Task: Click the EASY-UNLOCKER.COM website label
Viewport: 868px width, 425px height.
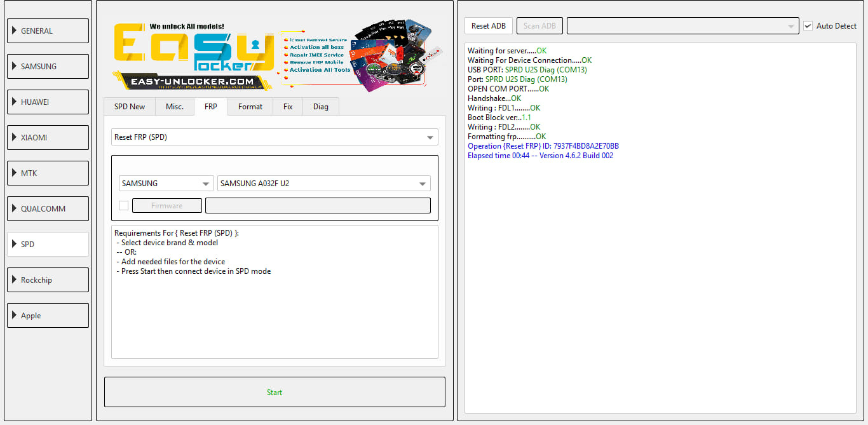Action: click(x=192, y=81)
